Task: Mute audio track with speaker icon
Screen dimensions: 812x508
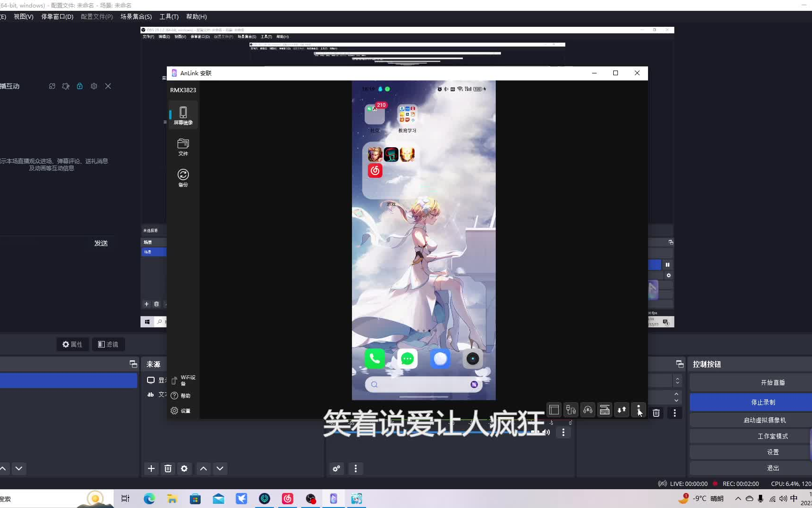Action: pos(547,432)
